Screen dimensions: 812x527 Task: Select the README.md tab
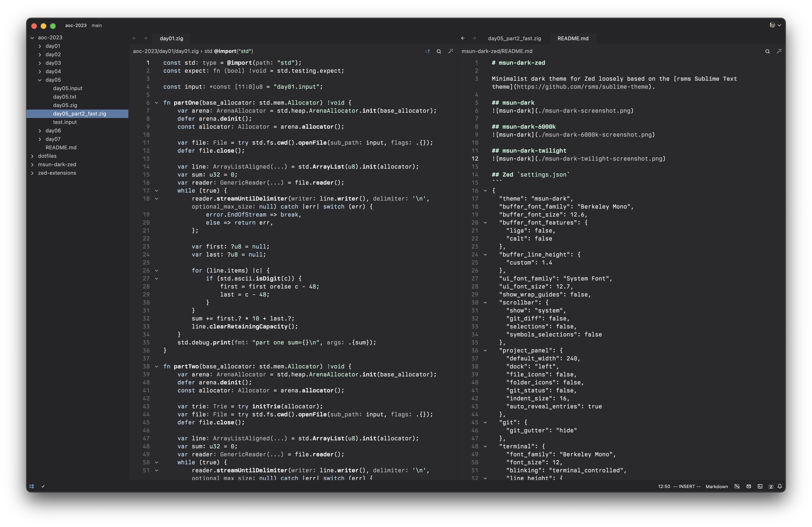572,39
